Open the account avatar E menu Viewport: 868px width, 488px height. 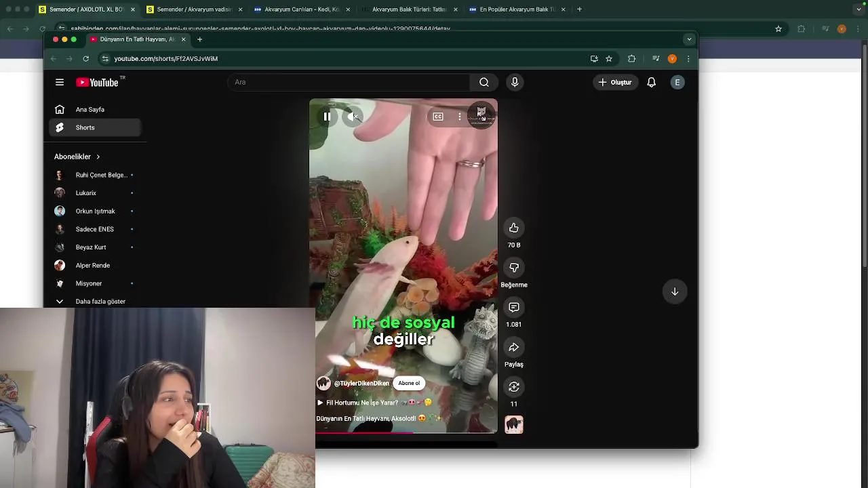click(677, 82)
